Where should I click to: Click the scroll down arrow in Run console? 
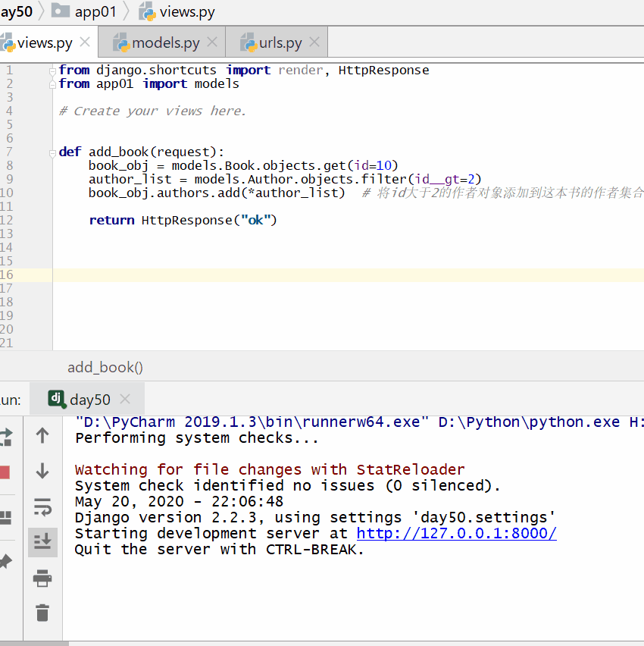pyautogui.click(x=42, y=471)
